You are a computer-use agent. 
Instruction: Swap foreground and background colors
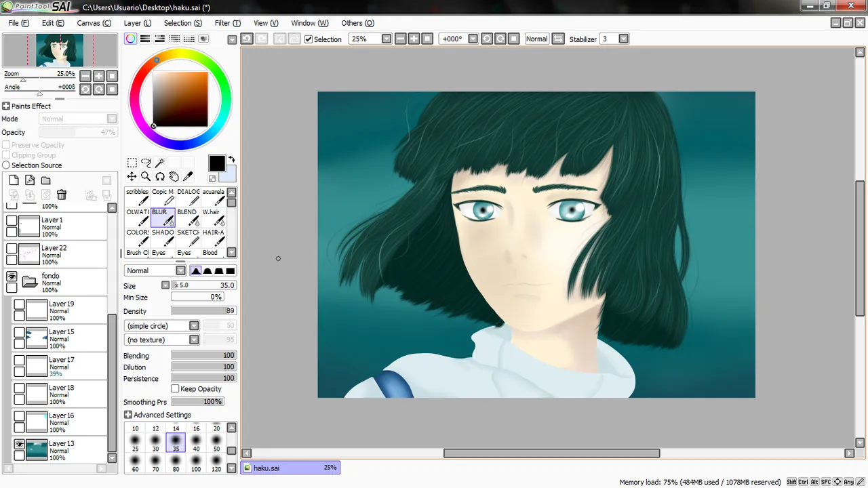pos(232,159)
